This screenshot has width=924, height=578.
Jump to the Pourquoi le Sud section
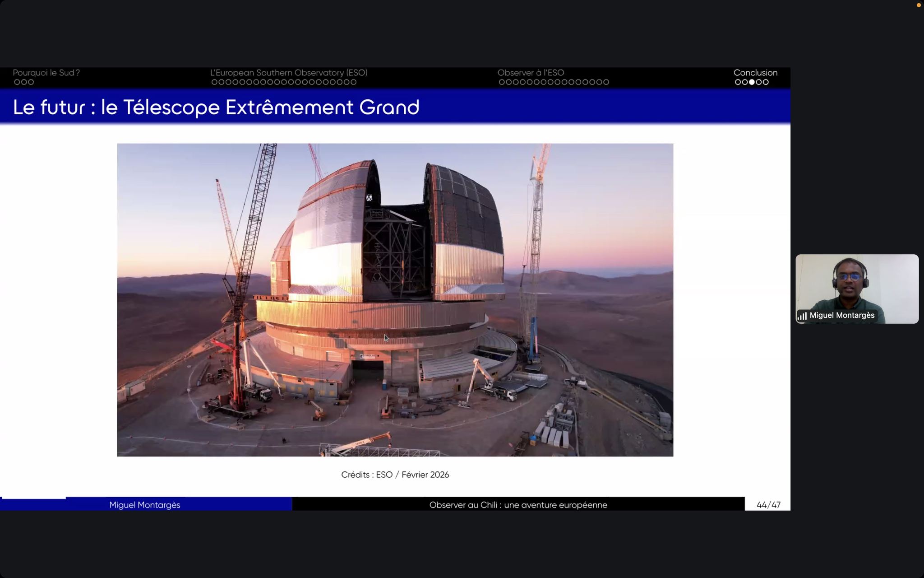click(46, 73)
